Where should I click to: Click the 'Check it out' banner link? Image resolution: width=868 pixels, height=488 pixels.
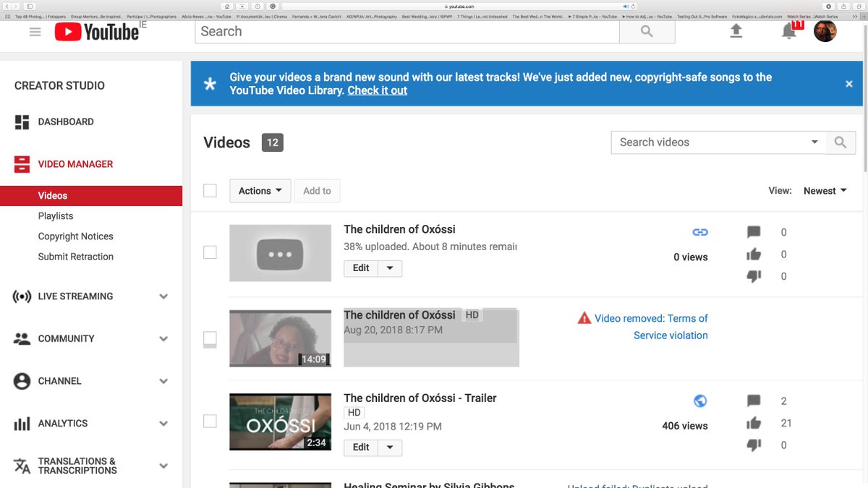click(377, 90)
